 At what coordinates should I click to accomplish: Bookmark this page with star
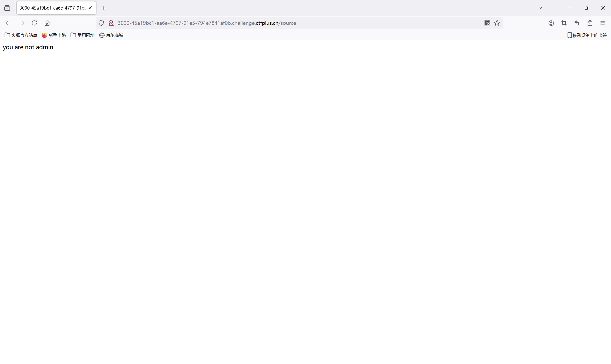point(497,23)
